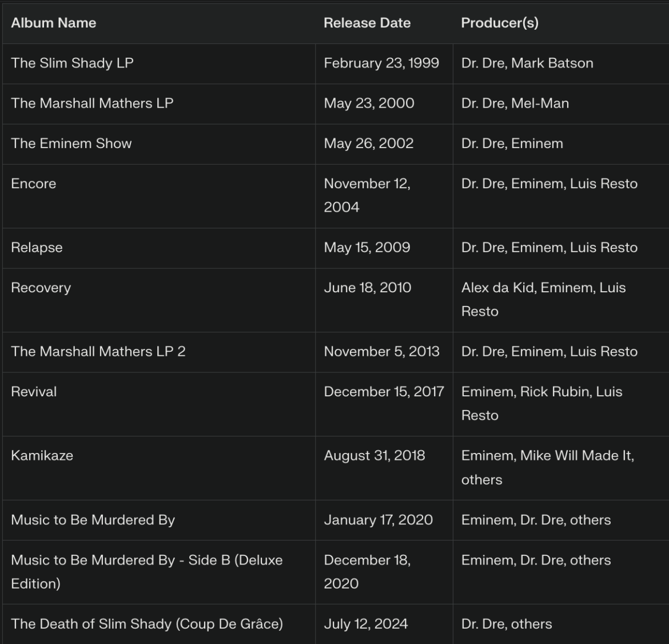Select the Dr. Dre, Mel-Man producers cell
The height and width of the screenshot is (644, 669).
click(x=515, y=103)
